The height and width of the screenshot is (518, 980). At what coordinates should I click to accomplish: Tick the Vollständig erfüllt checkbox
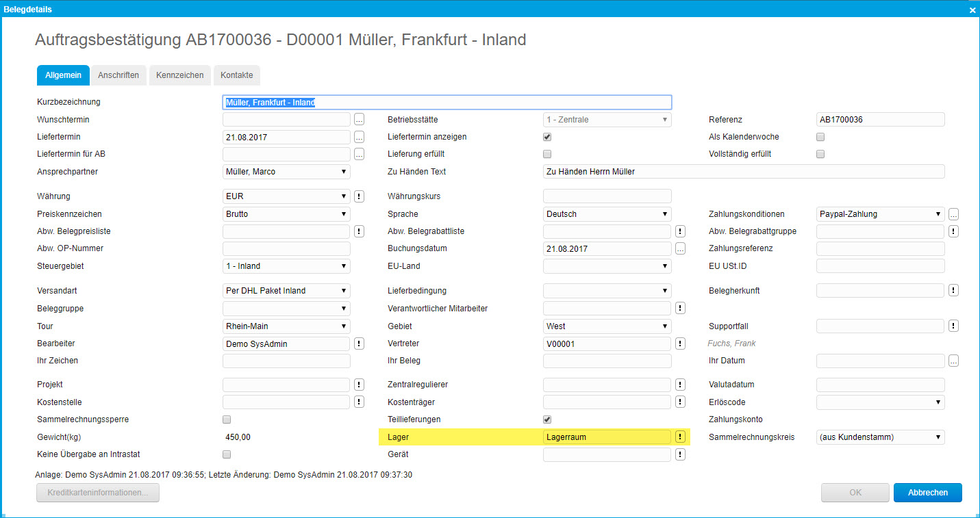pos(820,154)
